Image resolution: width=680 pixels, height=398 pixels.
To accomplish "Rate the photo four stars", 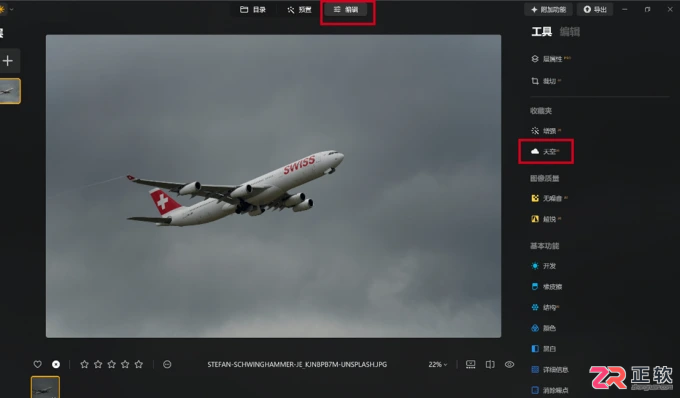I will (x=125, y=364).
